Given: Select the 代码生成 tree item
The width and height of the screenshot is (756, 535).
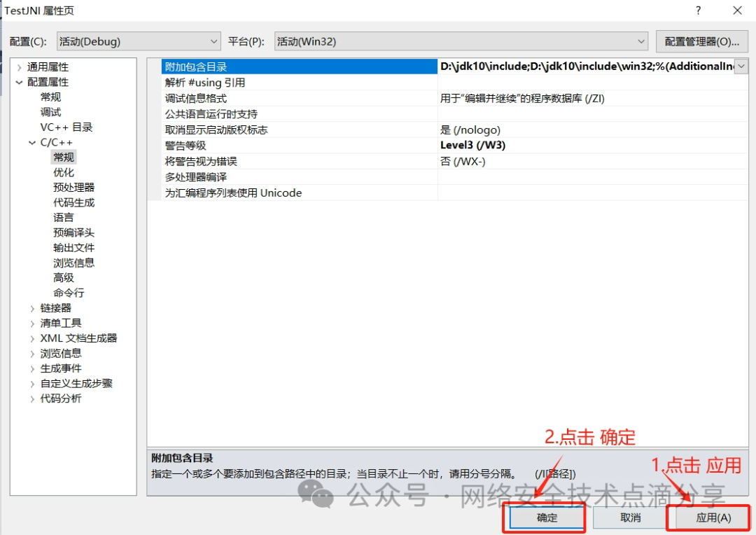Looking at the screenshot, I should coord(73,202).
